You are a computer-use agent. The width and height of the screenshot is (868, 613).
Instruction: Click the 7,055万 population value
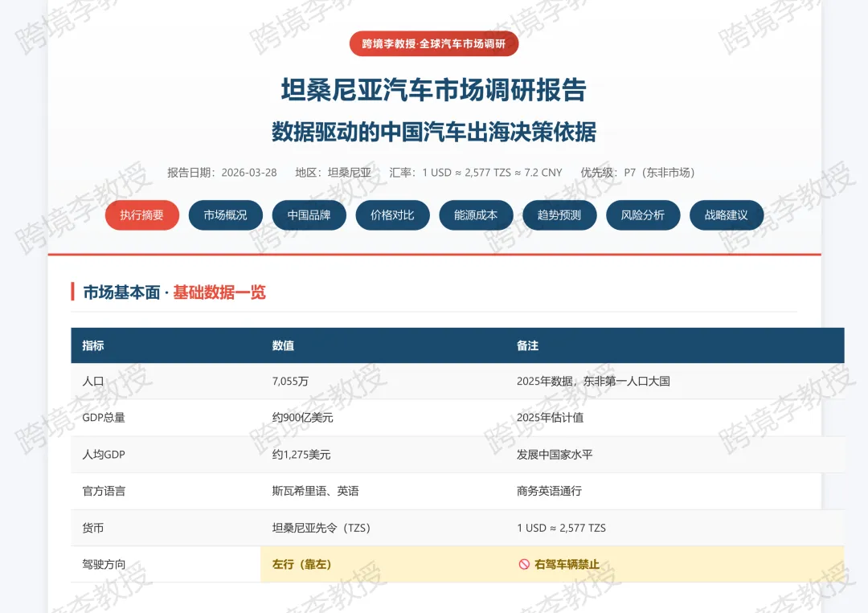(290, 381)
